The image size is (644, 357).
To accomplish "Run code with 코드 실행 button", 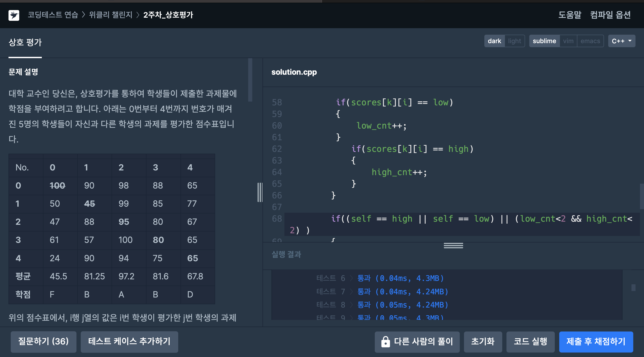I will [x=530, y=342].
